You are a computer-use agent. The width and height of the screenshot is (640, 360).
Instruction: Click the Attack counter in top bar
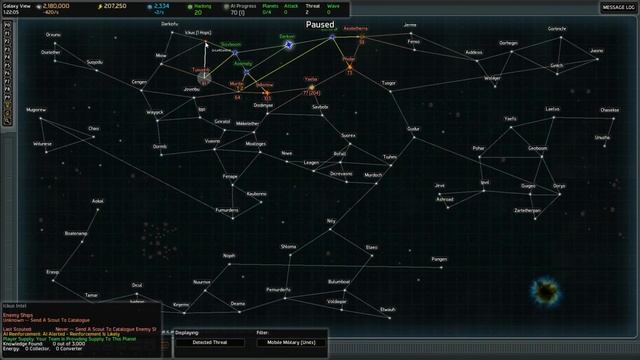(291, 9)
